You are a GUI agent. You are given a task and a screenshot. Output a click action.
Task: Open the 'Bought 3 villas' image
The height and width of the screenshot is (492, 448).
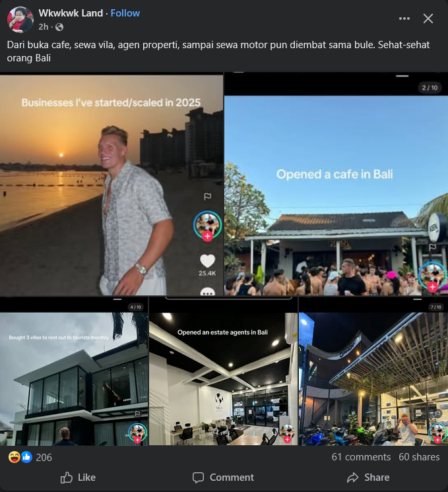coord(74,371)
